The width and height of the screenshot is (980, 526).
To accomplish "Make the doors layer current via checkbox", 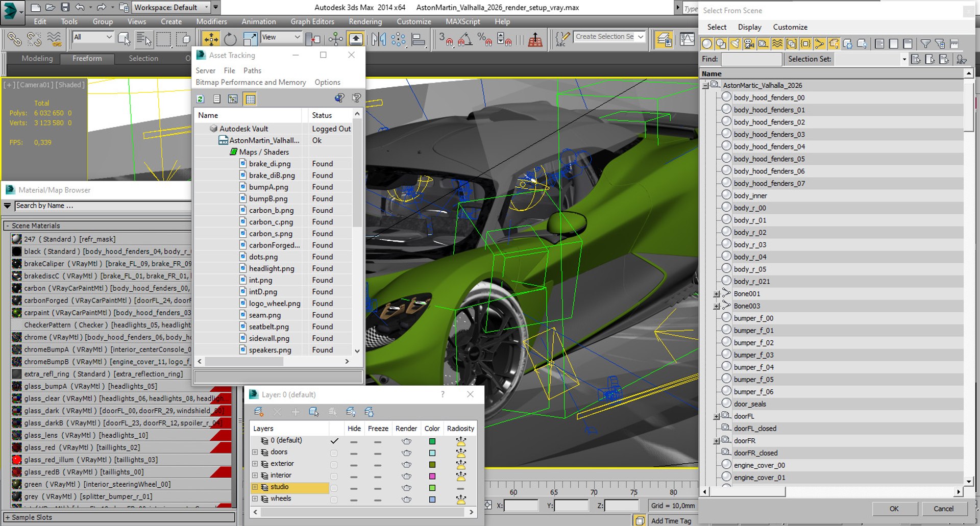I will click(334, 453).
